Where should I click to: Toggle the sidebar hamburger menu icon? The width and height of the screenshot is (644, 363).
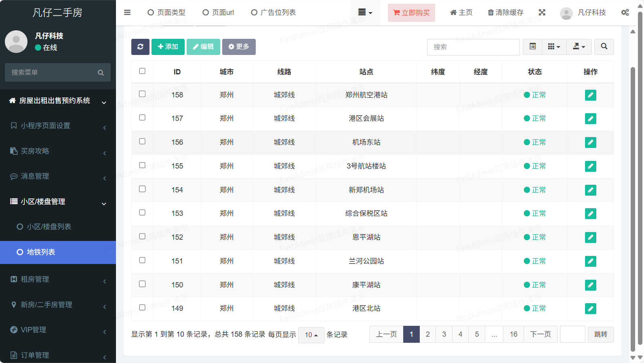coord(127,13)
